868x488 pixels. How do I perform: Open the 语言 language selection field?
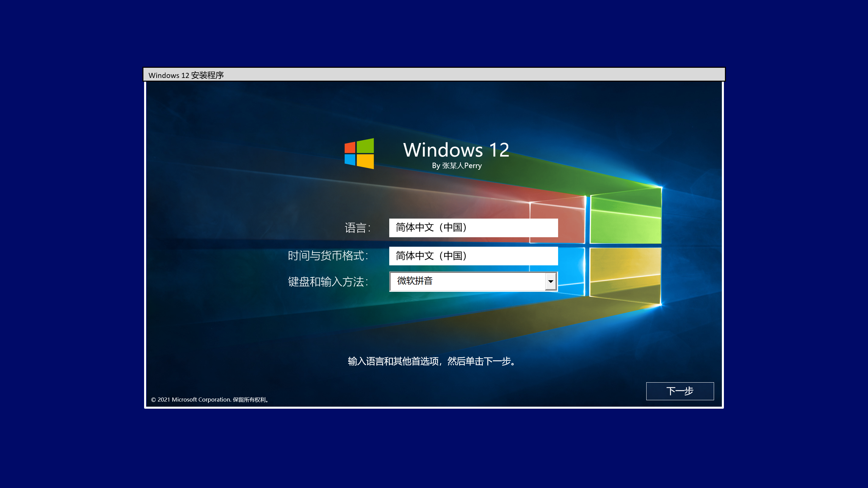click(474, 228)
